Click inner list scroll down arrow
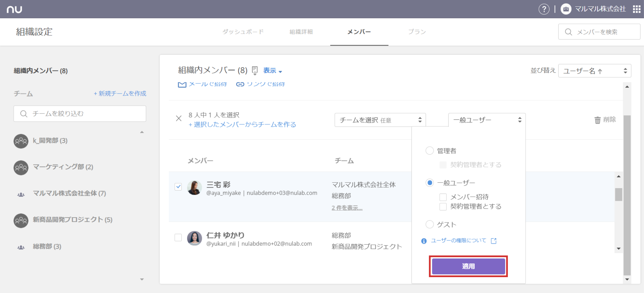This screenshot has width=644, height=293. click(x=618, y=248)
